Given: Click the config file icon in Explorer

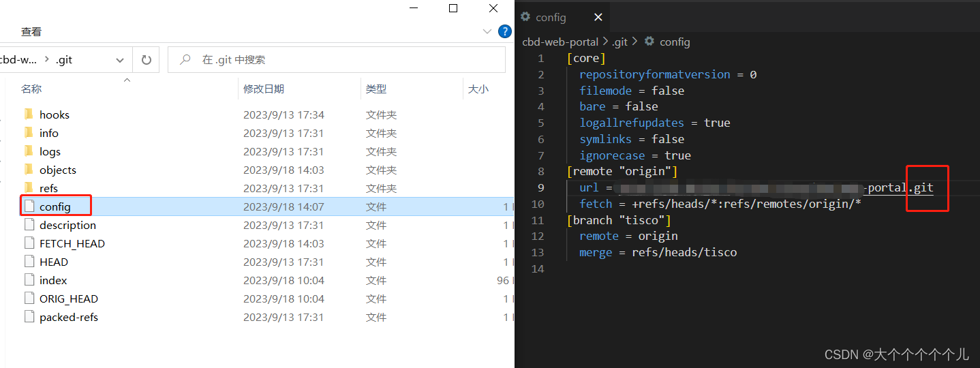Looking at the screenshot, I should click(x=29, y=206).
